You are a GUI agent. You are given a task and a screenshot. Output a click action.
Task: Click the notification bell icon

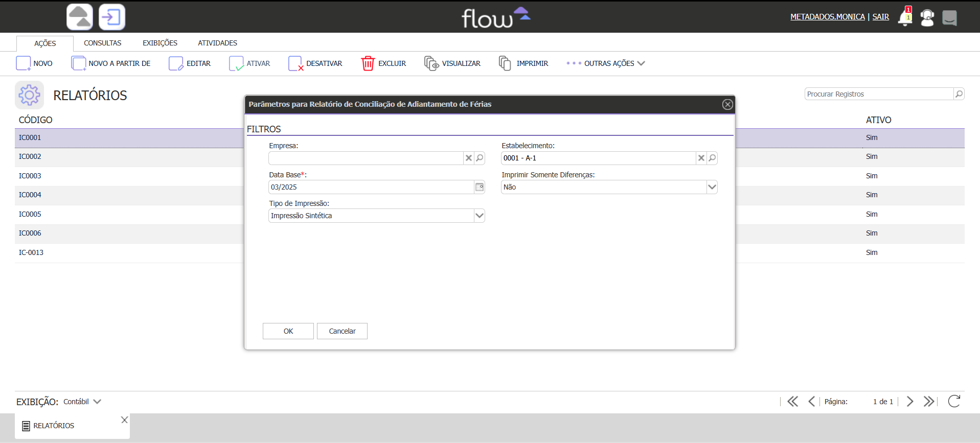(905, 18)
